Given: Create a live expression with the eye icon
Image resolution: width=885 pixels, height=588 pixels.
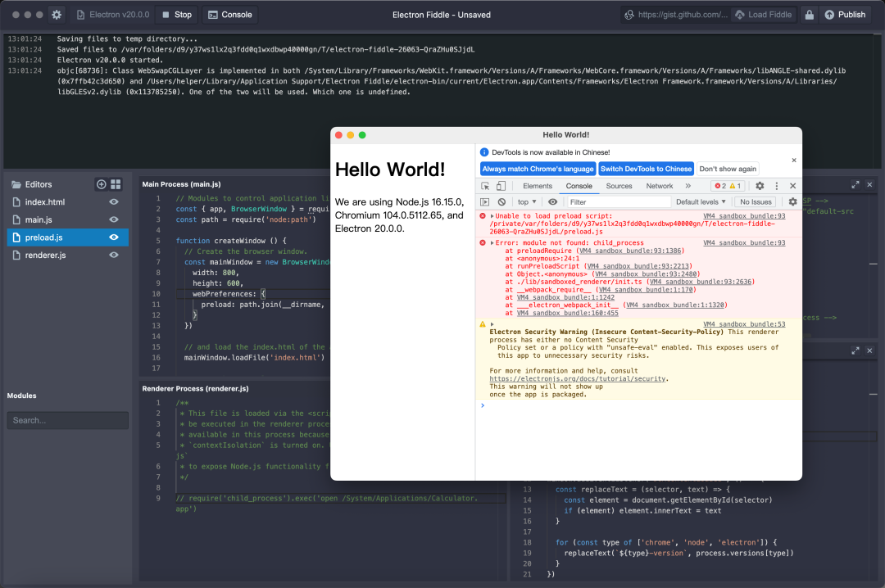Looking at the screenshot, I should click(552, 201).
